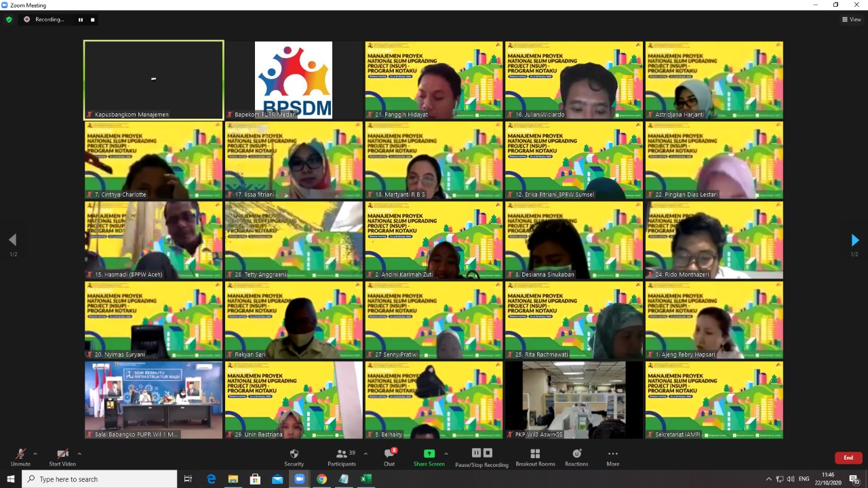Open the Participants panel
868x488 pixels.
342,457
